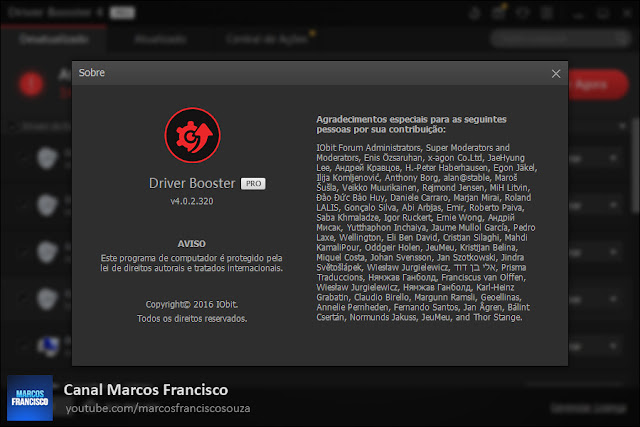This screenshot has height=427, width=640.
Task: Click the search field in the main window
Action: click(x=560, y=39)
